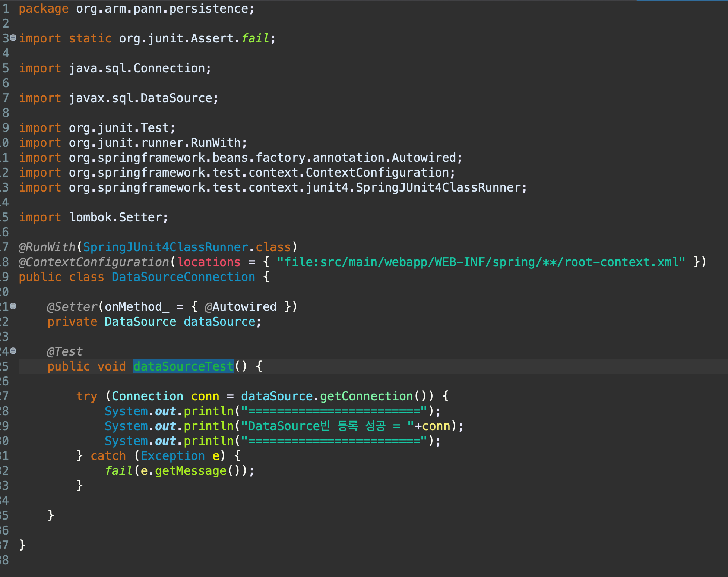Click the private dataSource field name

[219, 322]
